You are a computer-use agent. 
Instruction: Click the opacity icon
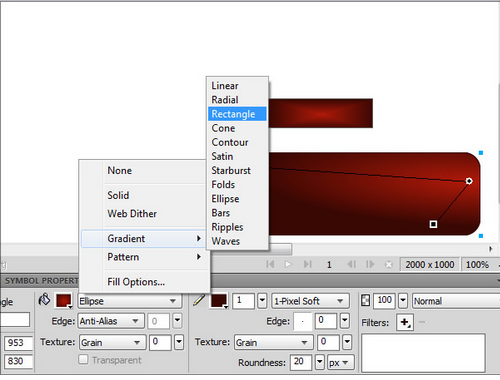pos(366,300)
